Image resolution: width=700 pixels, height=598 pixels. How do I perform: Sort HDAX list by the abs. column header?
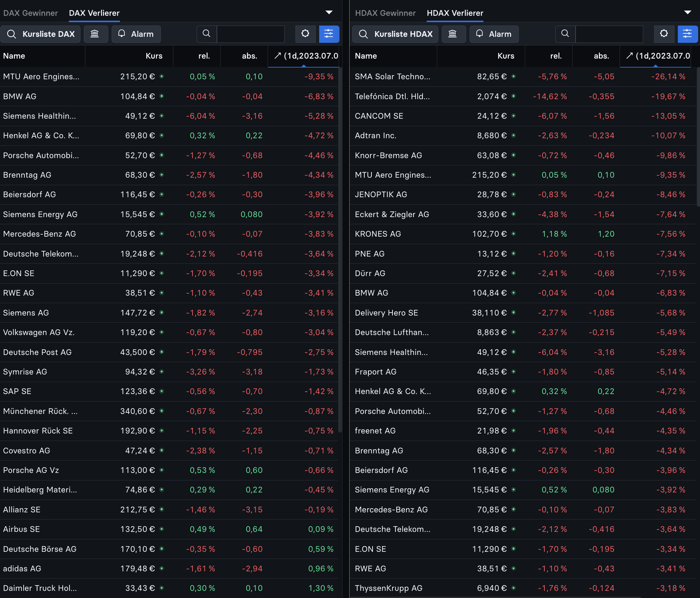point(596,56)
